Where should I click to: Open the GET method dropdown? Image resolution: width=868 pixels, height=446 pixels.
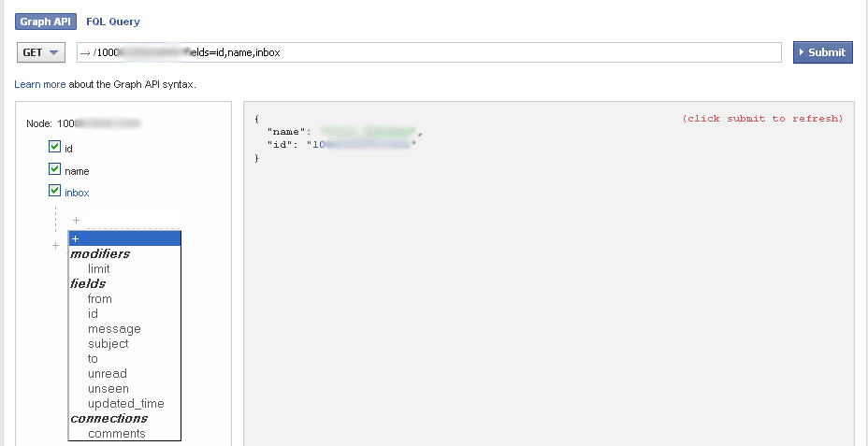coord(41,52)
